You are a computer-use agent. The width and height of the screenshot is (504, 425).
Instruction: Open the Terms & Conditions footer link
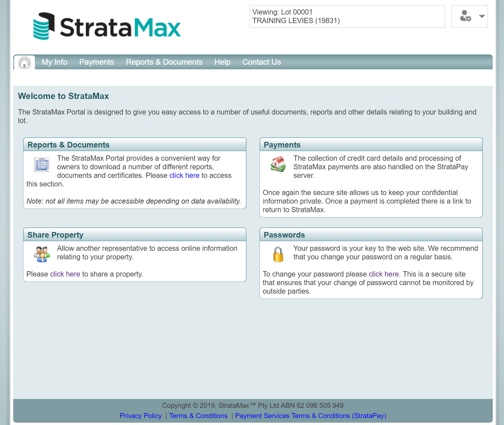[198, 416]
